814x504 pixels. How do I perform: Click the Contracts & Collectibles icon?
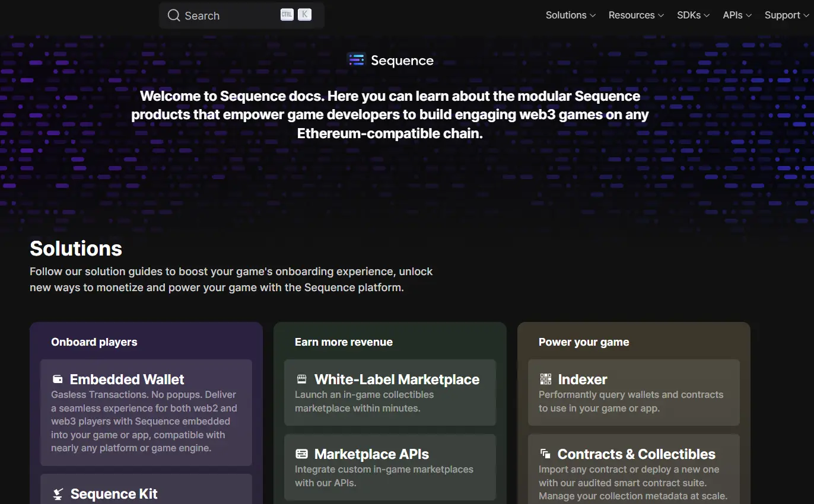(x=545, y=454)
